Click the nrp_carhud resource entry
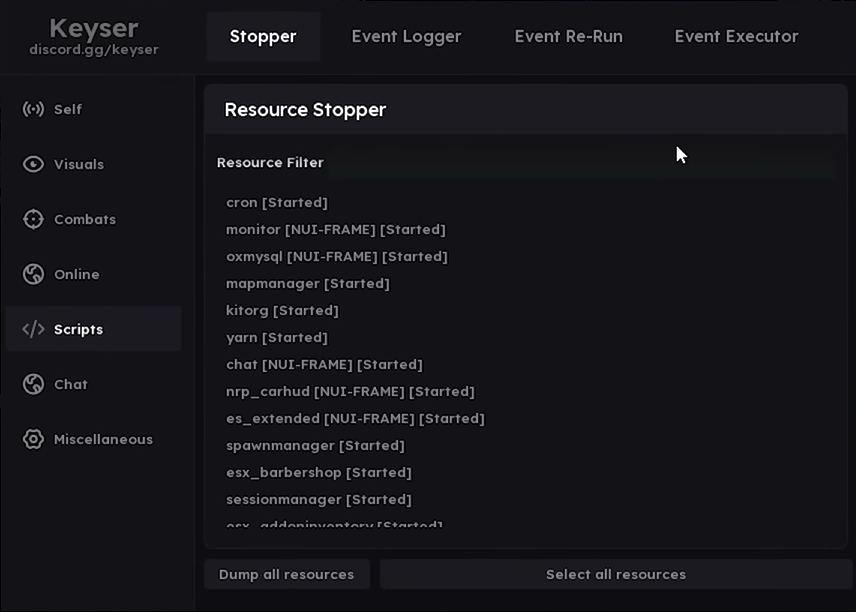Image resolution: width=856 pixels, height=612 pixels. pyautogui.click(x=350, y=392)
